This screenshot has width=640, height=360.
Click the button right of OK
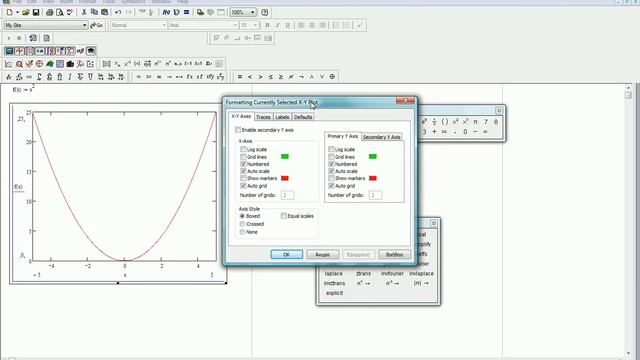pyautogui.click(x=322, y=254)
